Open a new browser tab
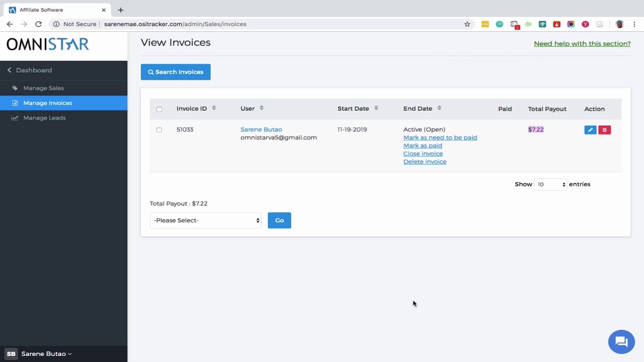This screenshot has height=362, width=644. (x=121, y=10)
